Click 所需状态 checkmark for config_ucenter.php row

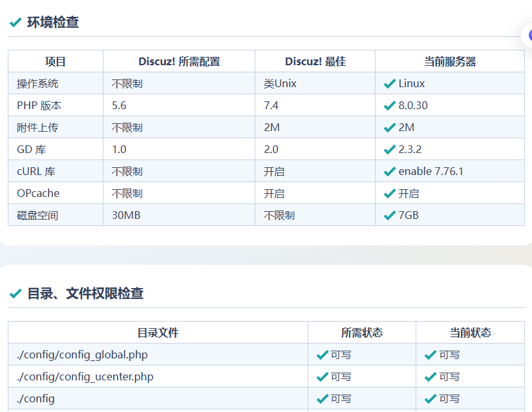tap(323, 376)
